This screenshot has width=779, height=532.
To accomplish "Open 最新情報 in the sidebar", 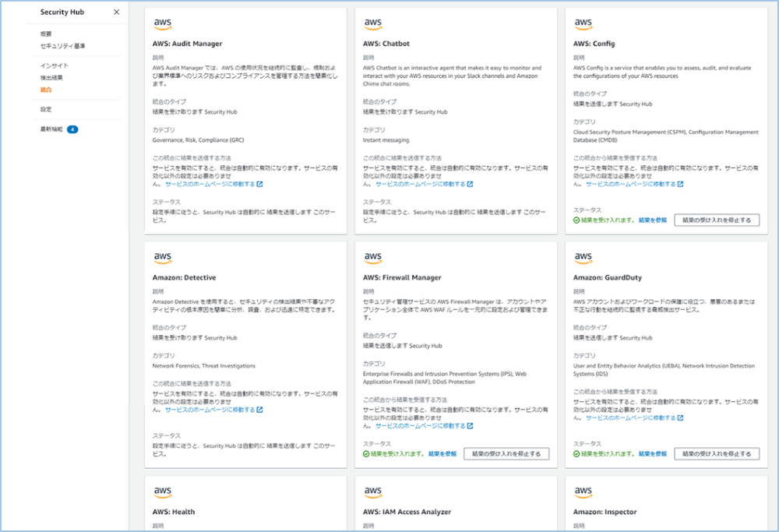I will tap(51, 129).
